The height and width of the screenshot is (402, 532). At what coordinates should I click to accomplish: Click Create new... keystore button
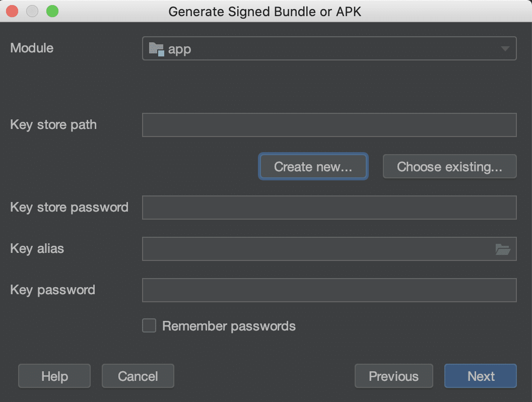(313, 167)
